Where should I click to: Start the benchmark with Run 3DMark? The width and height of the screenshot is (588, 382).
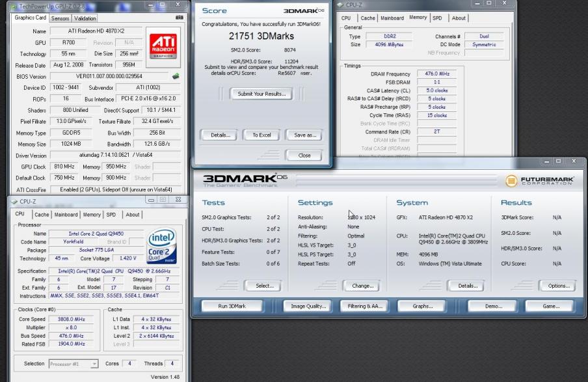tap(232, 307)
